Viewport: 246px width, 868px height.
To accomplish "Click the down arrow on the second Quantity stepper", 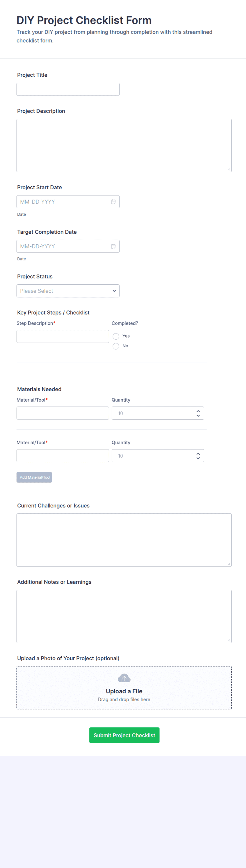I will (198, 458).
